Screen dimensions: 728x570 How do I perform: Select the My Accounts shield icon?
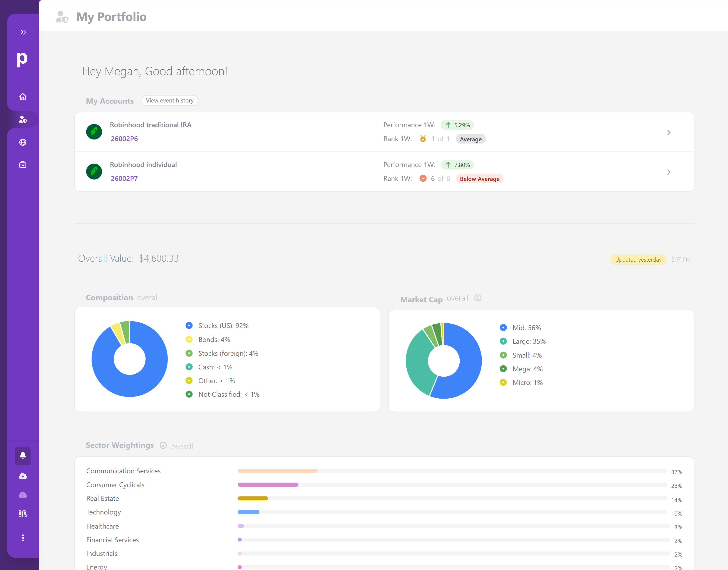coord(22,119)
